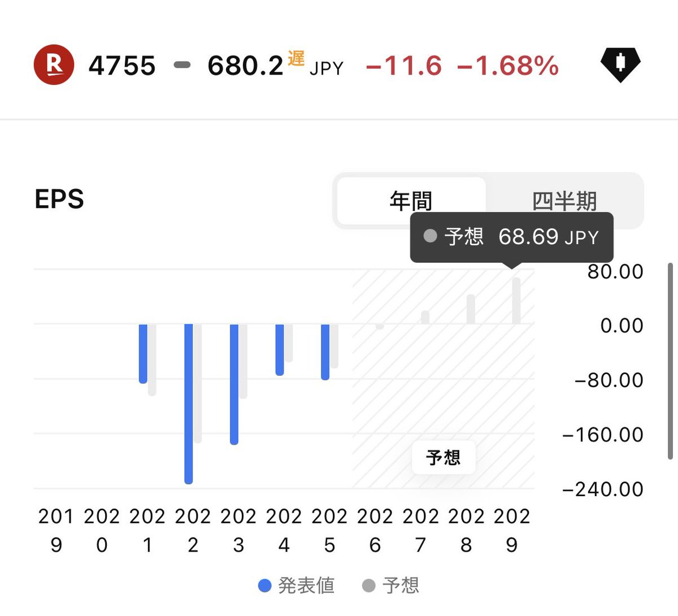The image size is (678, 616).
Task: Tap the orange 遅 delayed indicator
Action: point(296,58)
